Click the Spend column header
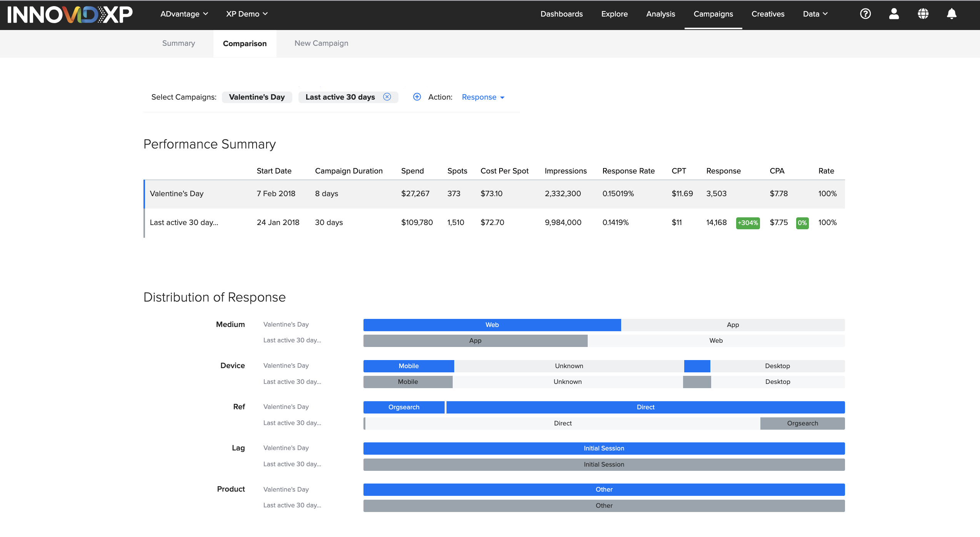This screenshot has width=980, height=537. coord(412,171)
